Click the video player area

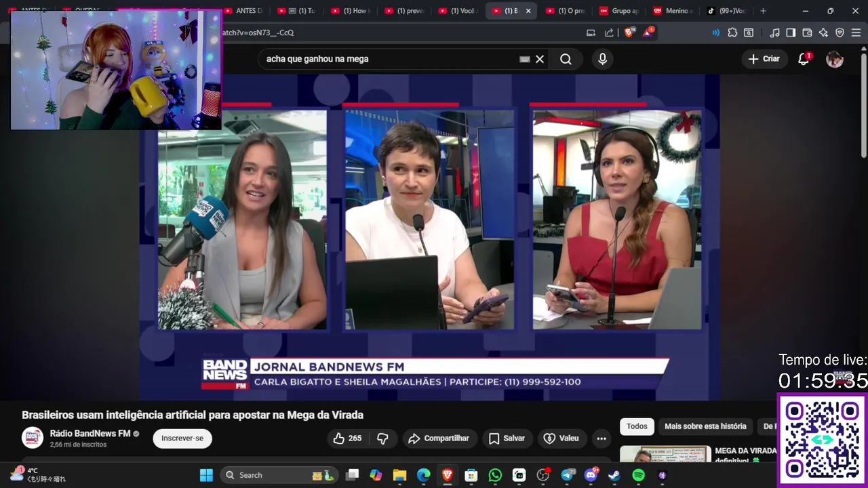[x=430, y=237]
